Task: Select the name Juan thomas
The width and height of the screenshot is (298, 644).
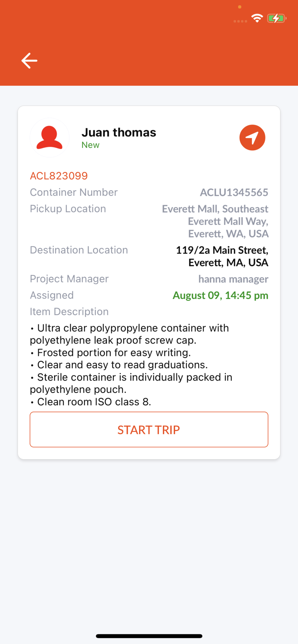Action: 119,132
